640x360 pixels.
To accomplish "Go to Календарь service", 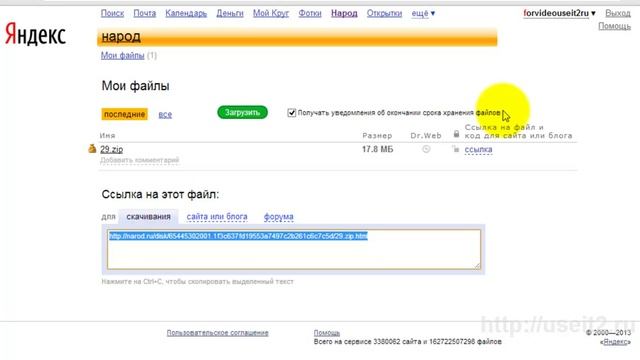I will (x=186, y=13).
